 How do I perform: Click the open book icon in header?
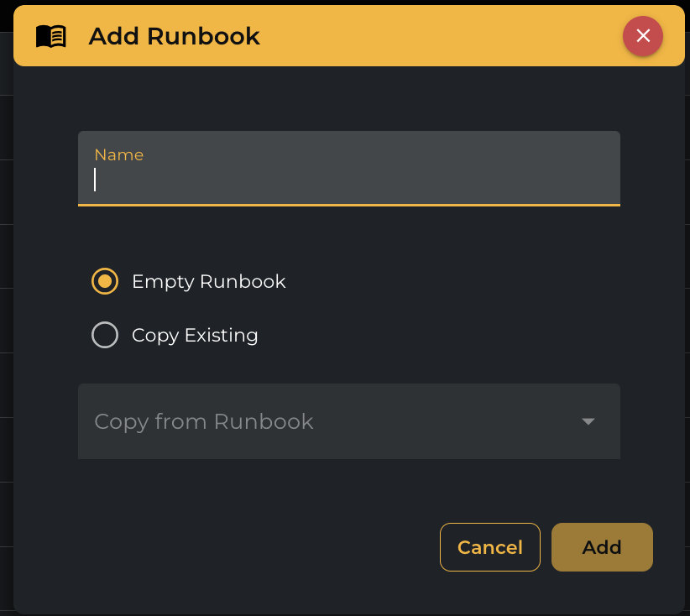pos(50,36)
